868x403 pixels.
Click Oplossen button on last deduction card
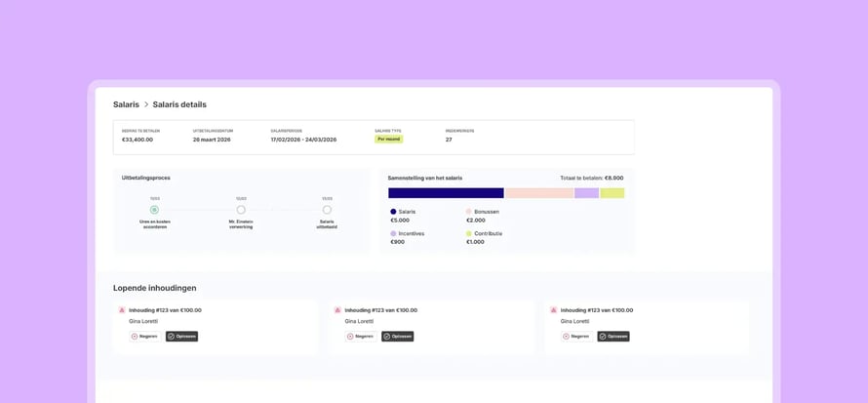point(613,336)
